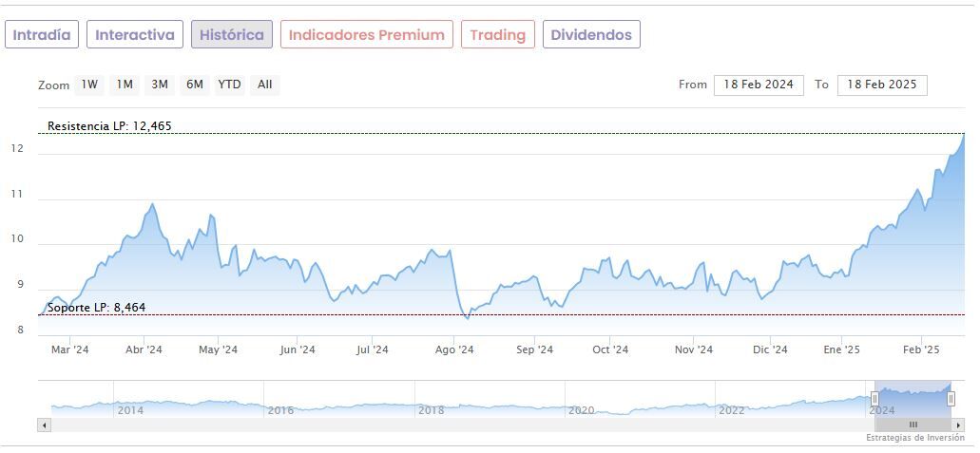Screen dimensions: 980x453
Task: Open Indicadores Premium tab
Action: click(366, 35)
